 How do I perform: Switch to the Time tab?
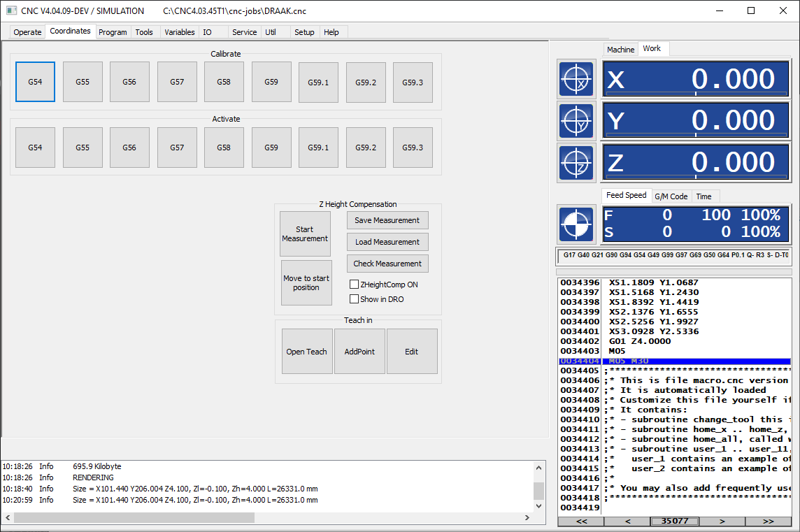pyautogui.click(x=703, y=196)
